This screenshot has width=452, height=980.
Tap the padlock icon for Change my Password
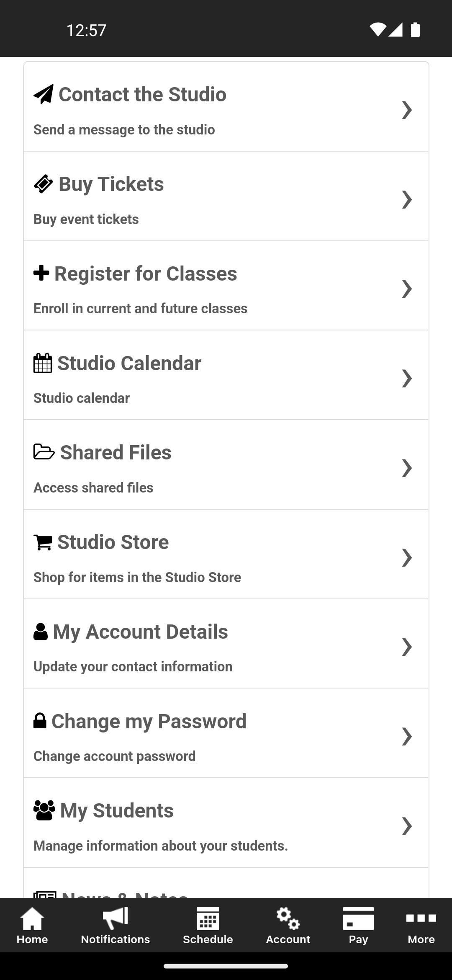40,721
